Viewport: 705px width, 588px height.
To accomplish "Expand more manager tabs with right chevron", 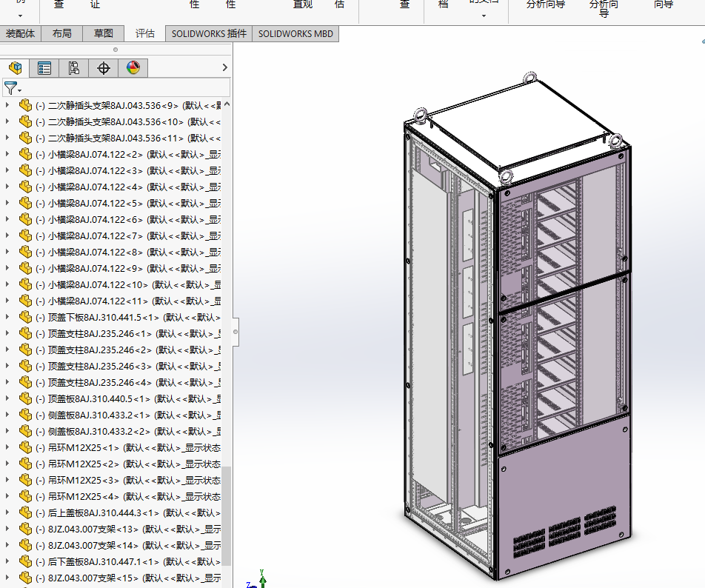I will [225, 67].
